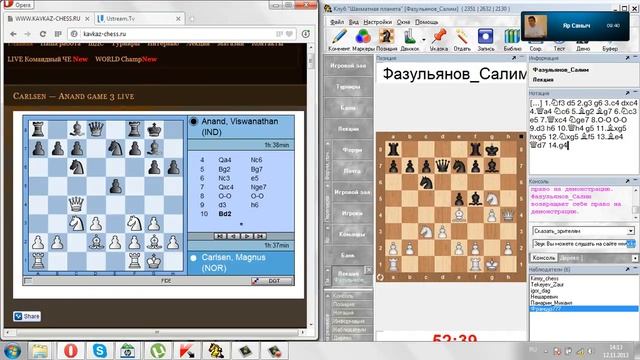Undock the Observers panel arrow icon
Image resolution: width=640 pixels, height=360 pixels.
click(627, 269)
